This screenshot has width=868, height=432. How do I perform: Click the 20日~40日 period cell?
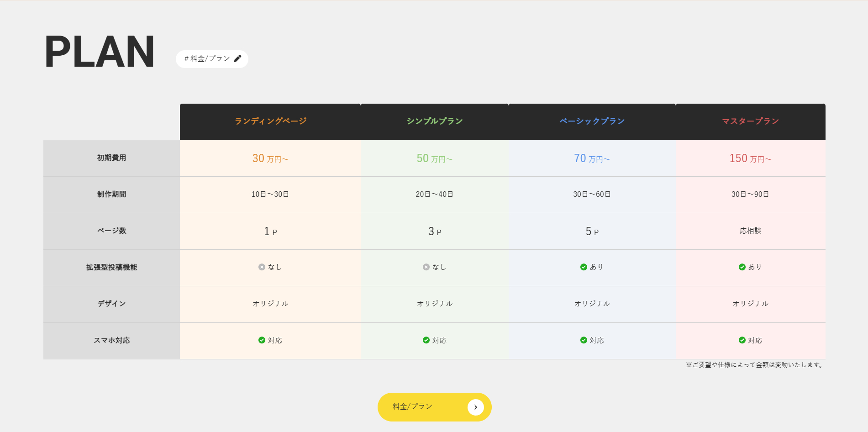pyautogui.click(x=435, y=195)
